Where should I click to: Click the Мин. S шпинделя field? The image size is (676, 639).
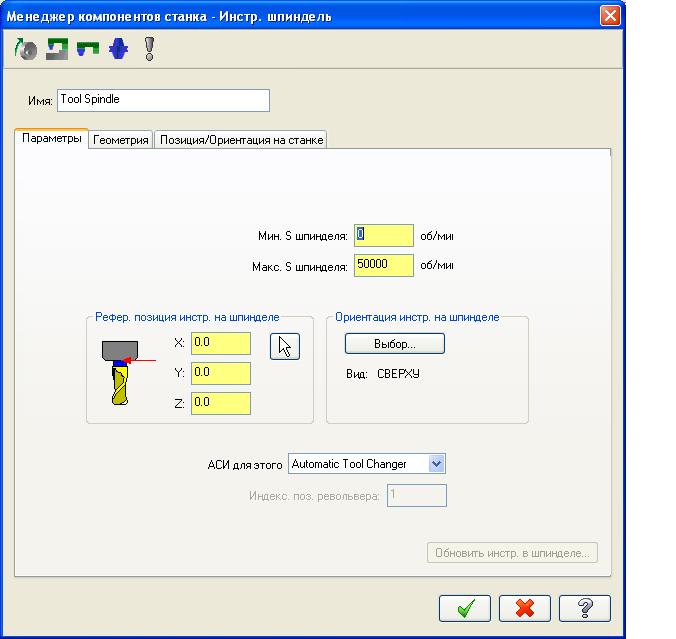tap(384, 235)
